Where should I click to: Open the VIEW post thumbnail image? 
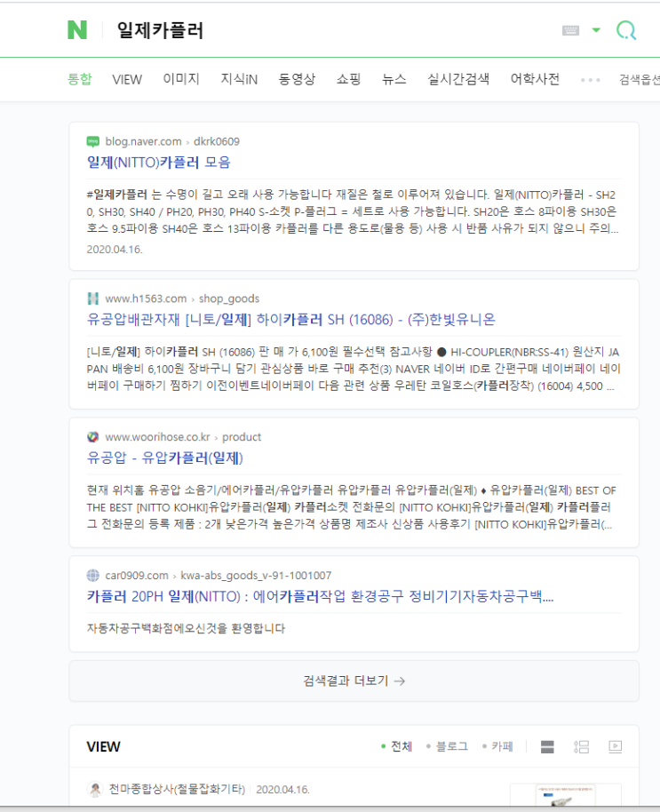coord(565,795)
